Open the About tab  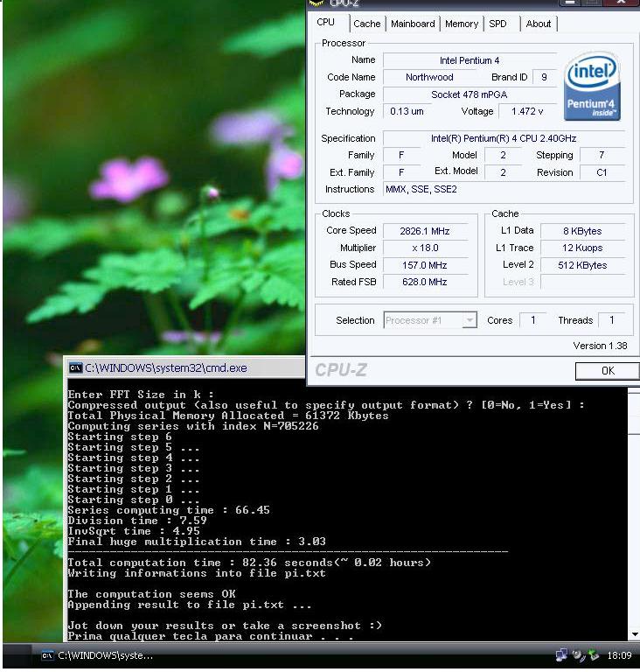coord(538,24)
